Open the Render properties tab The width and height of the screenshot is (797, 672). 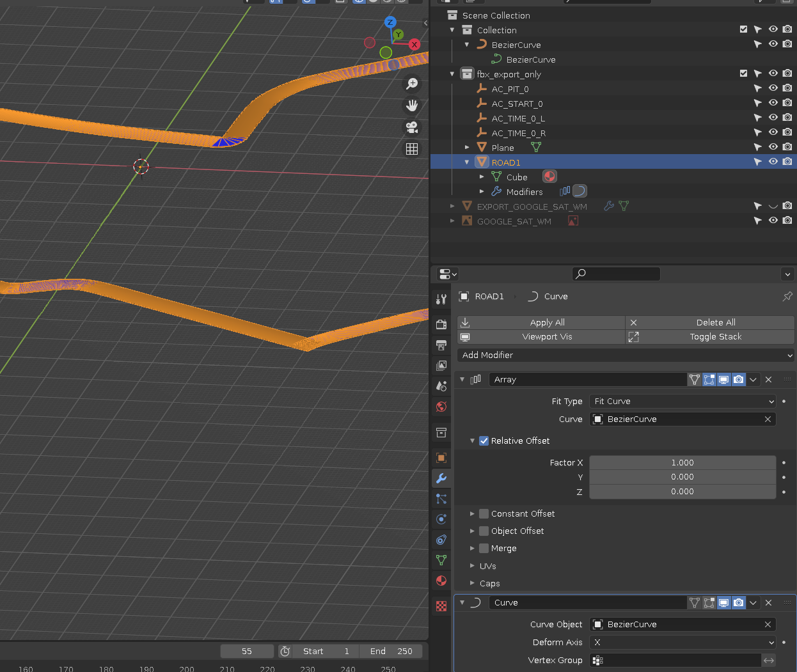(441, 324)
